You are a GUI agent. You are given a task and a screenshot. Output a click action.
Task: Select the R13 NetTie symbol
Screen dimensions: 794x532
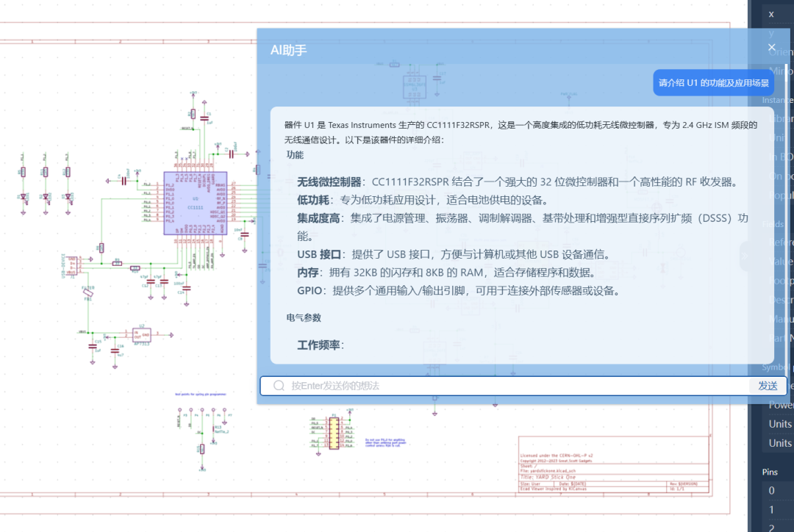[213, 429]
